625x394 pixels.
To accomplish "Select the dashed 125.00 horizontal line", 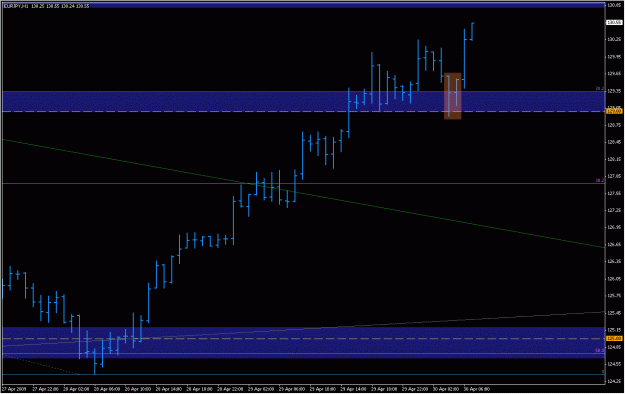I will pos(303,339).
